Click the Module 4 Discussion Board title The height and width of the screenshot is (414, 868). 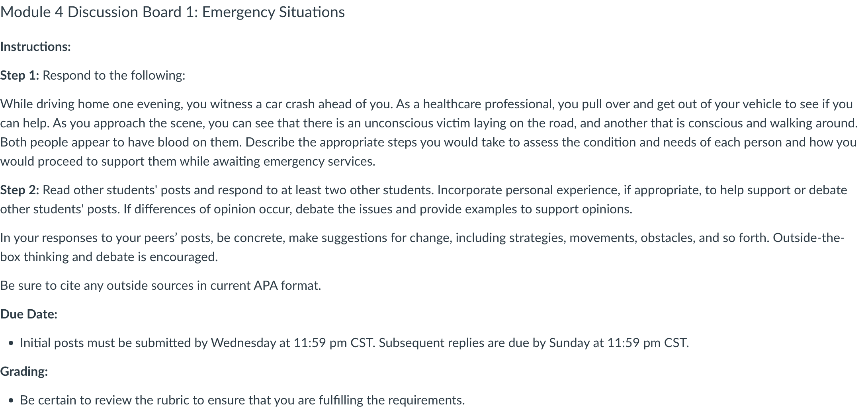[x=172, y=12]
